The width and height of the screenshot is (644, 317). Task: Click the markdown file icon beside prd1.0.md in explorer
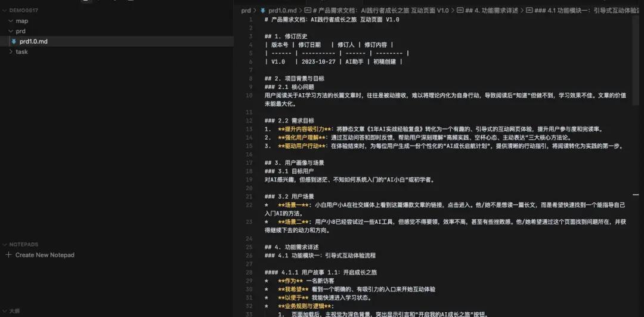[x=14, y=41]
